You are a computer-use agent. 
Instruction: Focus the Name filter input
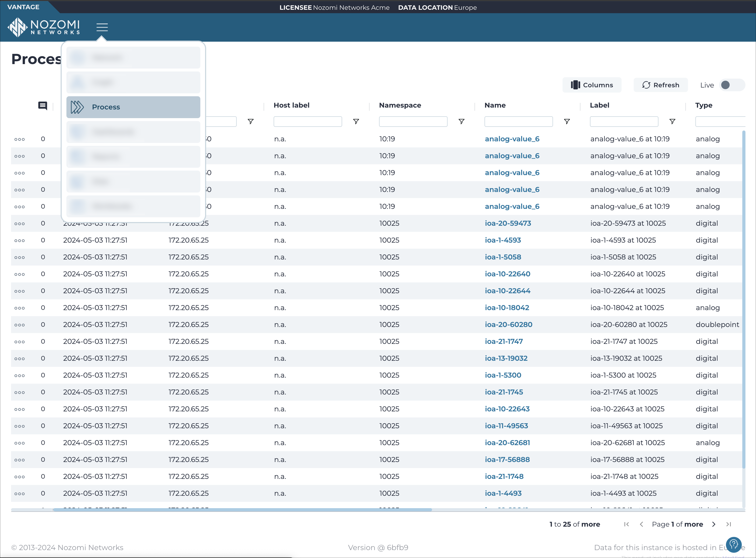pos(518,122)
